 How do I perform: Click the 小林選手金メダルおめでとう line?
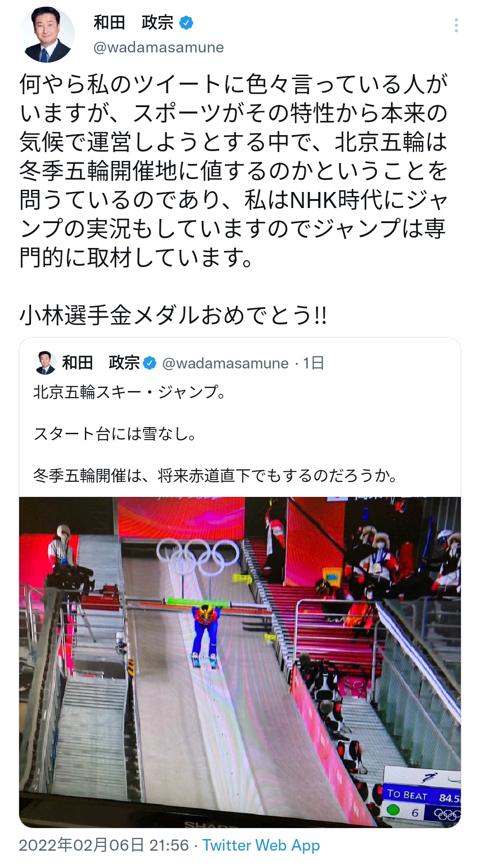pos(173,316)
